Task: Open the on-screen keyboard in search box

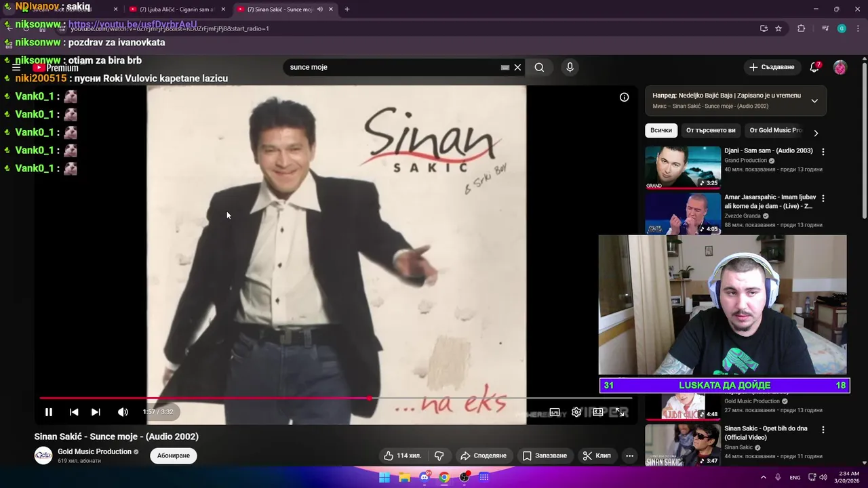Action: click(505, 67)
